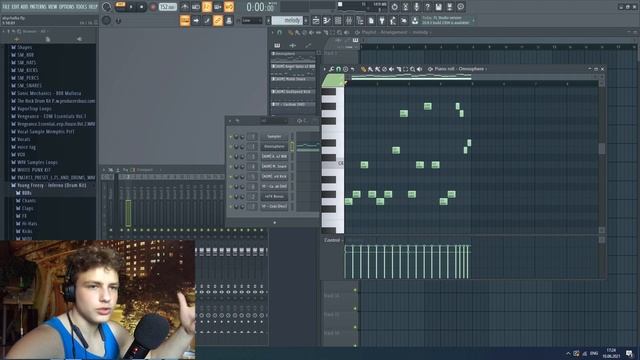Click the Sampler channel button

(274, 136)
